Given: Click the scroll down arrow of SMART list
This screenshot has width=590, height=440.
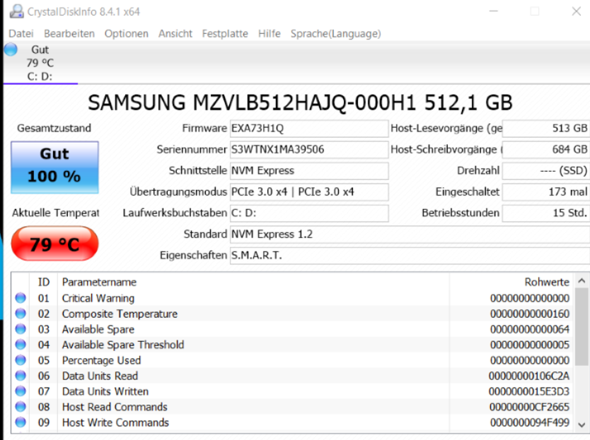Looking at the screenshot, I should (582, 425).
